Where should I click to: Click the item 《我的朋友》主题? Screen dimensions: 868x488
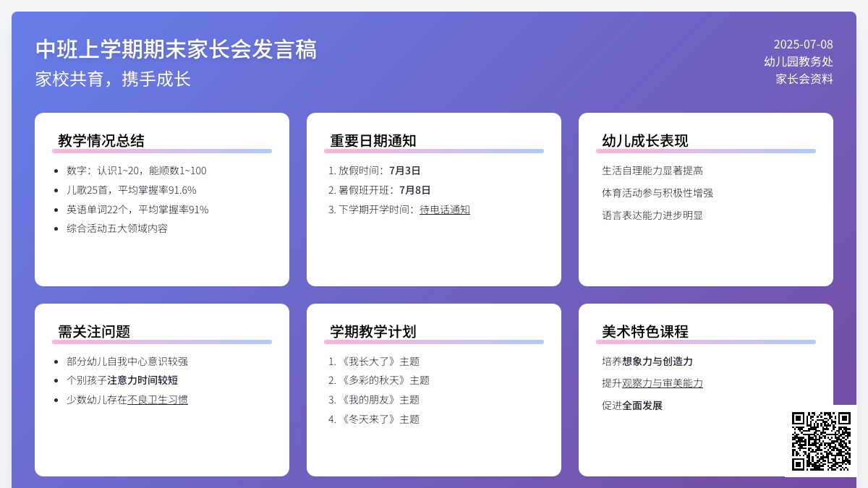coord(379,400)
